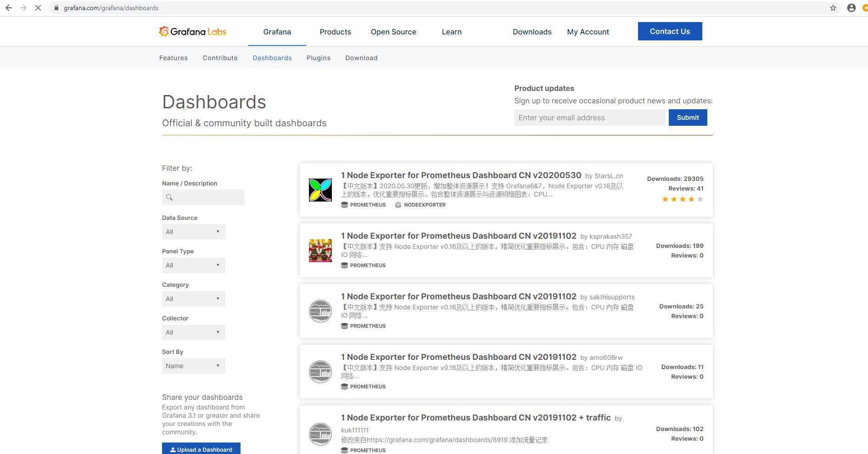The width and height of the screenshot is (868, 454).
Task: Click Prometheus icon in ksprakash357 card
Action: (344, 265)
